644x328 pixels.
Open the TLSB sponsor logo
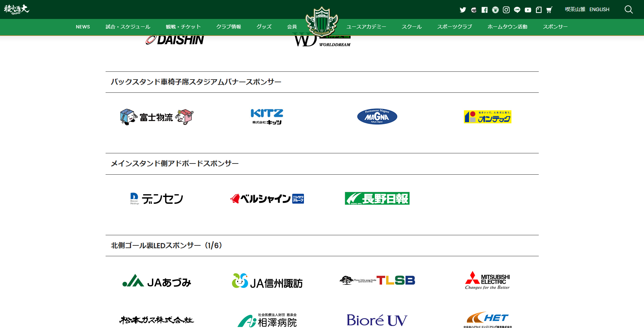tap(377, 280)
